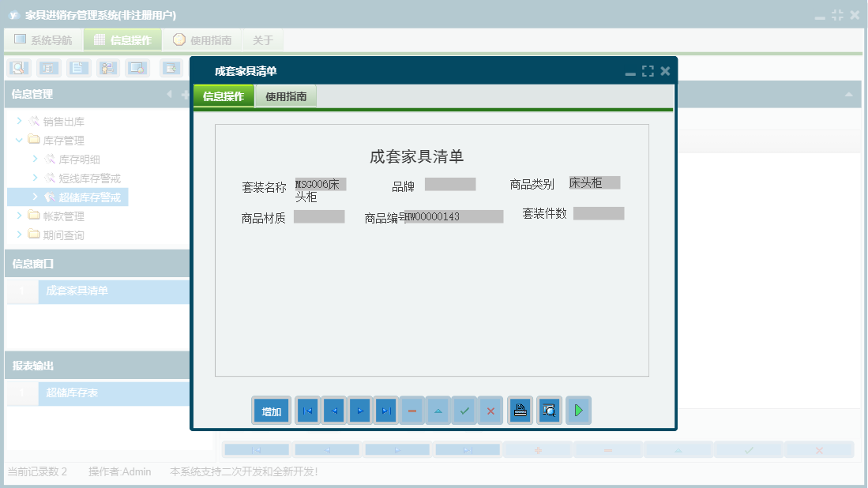Open print preview in the 成套家具清单 dialog
This screenshot has width=868, height=488.
click(549, 410)
